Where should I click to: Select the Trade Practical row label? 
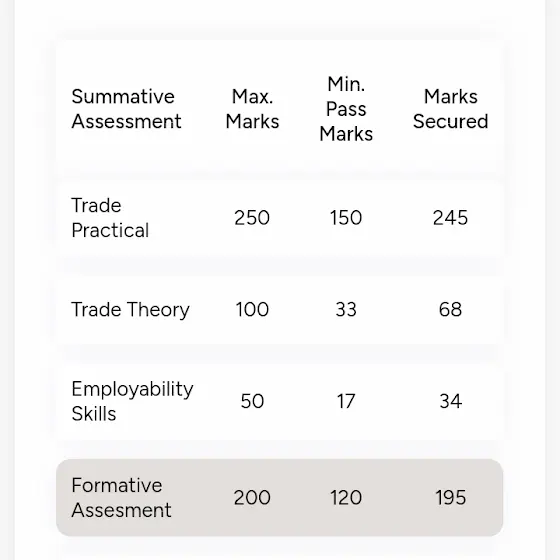click(110, 218)
